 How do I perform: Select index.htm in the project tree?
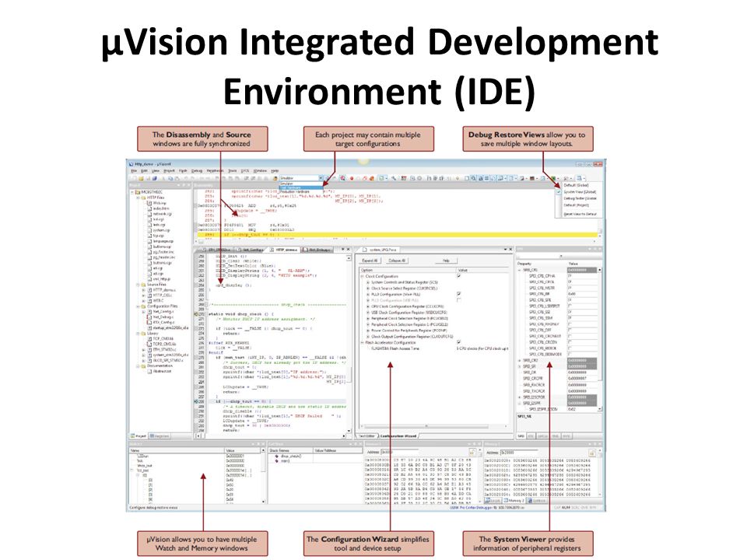(160, 208)
